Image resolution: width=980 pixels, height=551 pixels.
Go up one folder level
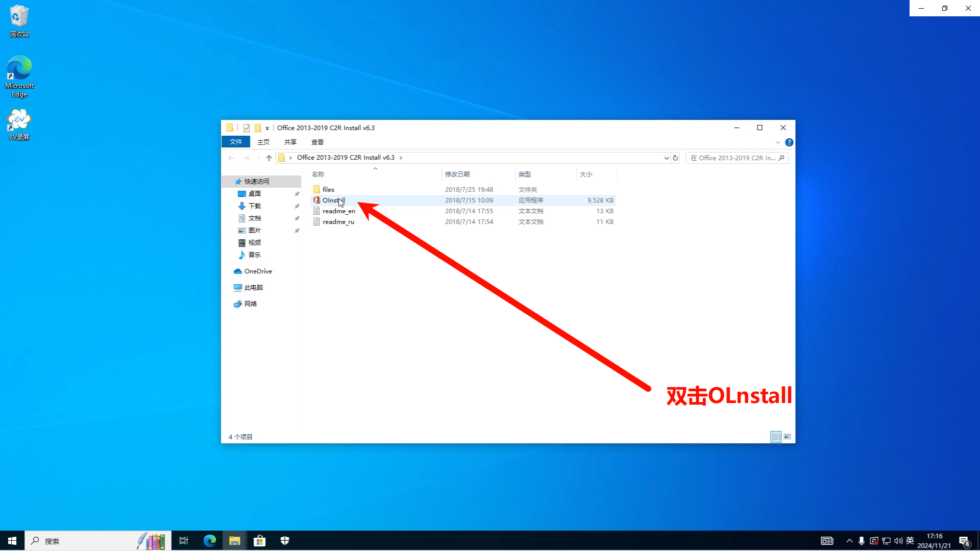pyautogui.click(x=269, y=158)
